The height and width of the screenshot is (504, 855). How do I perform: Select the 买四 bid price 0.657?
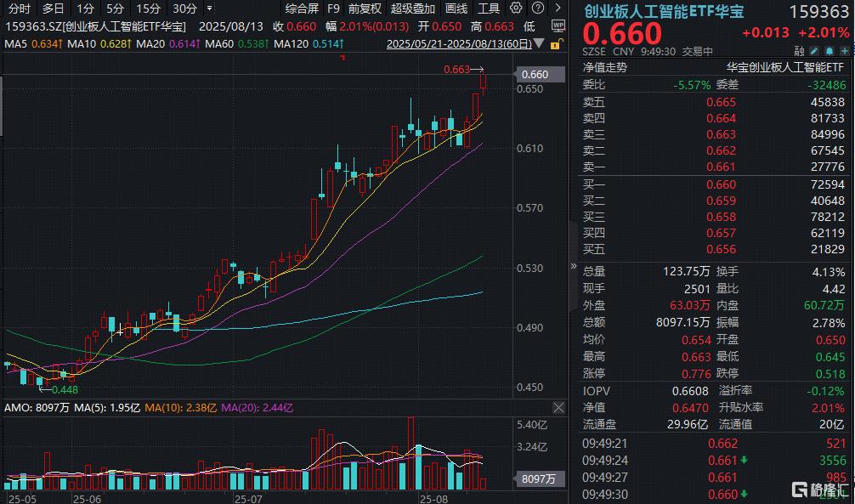click(721, 234)
